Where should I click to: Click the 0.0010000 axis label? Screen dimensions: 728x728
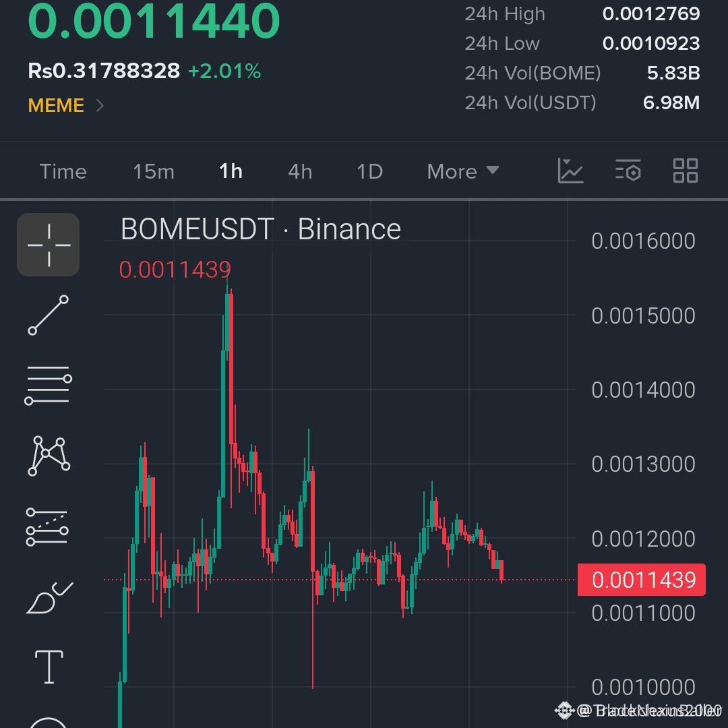tap(644, 688)
